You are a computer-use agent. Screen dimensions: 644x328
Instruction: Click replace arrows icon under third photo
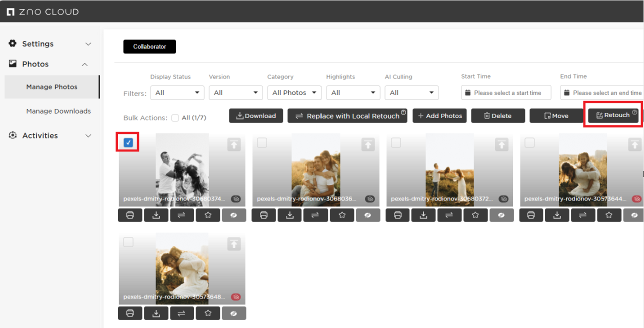[x=449, y=215]
